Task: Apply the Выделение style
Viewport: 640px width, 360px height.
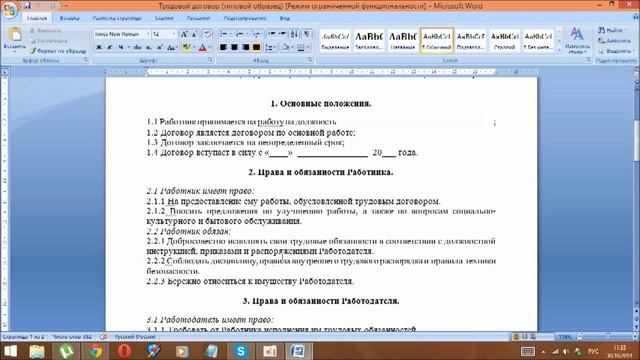Action: (x=335, y=41)
